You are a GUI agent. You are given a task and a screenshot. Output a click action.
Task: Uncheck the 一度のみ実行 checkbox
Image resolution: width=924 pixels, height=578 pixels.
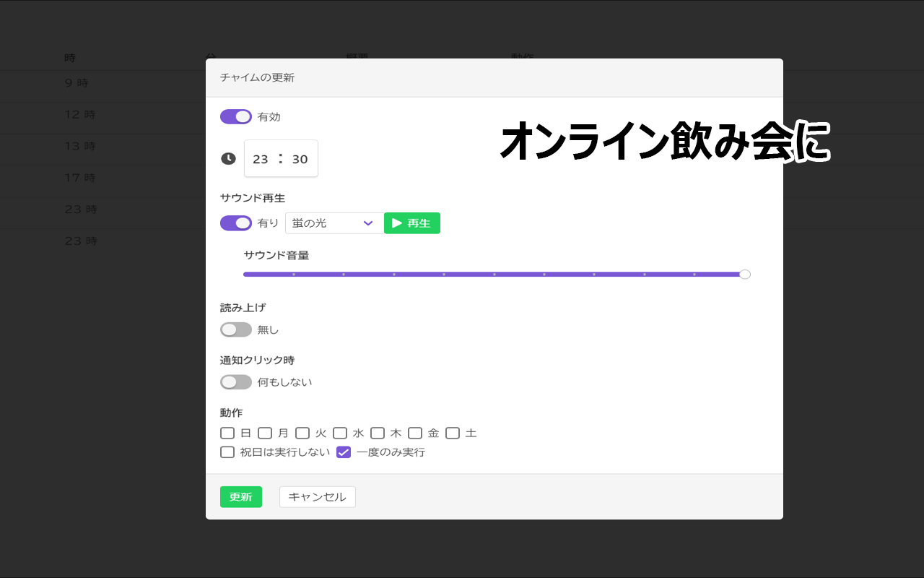(344, 452)
